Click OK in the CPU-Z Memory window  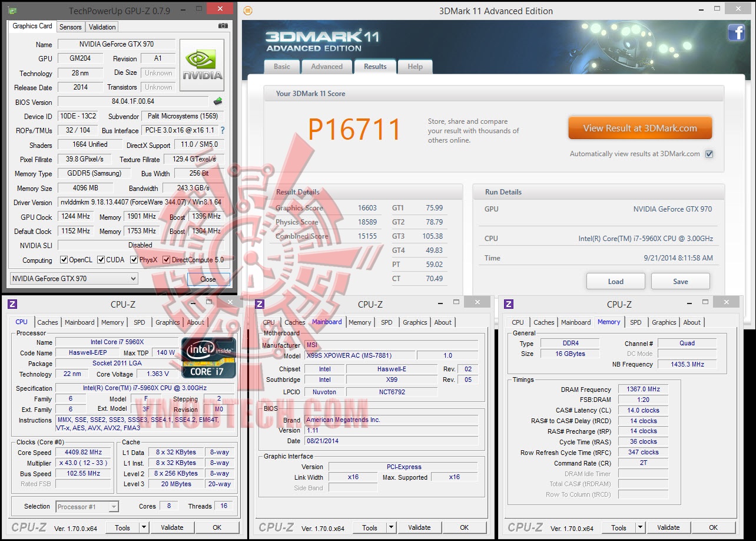click(714, 527)
